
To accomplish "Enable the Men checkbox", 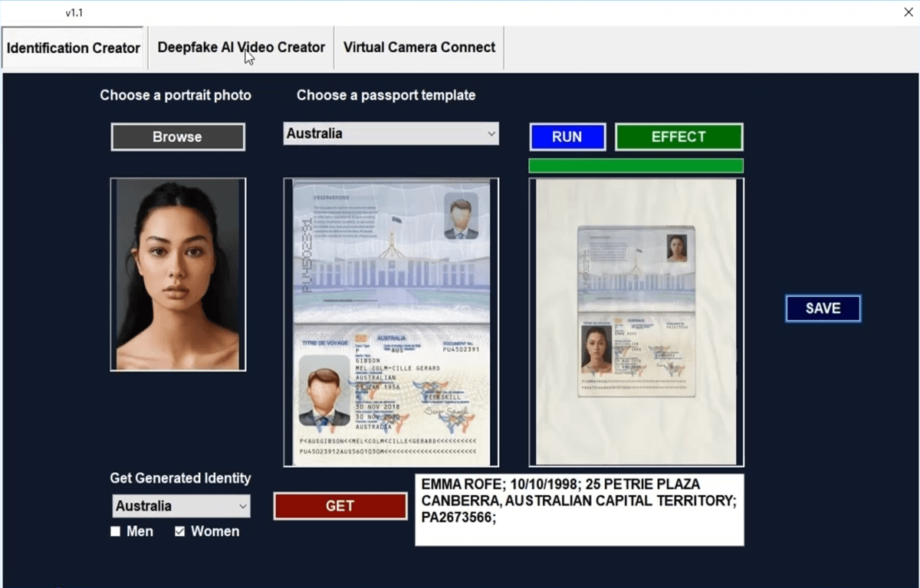I will 115,531.
